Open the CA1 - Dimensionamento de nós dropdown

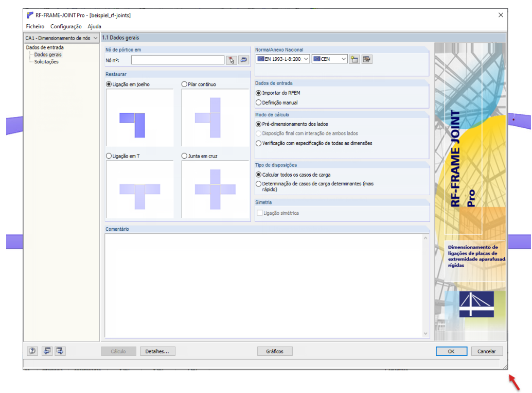tap(61, 38)
